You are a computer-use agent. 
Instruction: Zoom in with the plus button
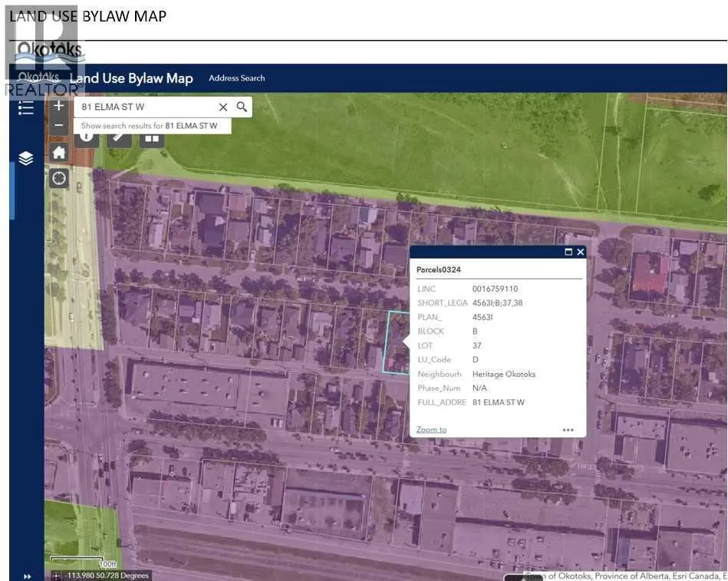(59, 106)
